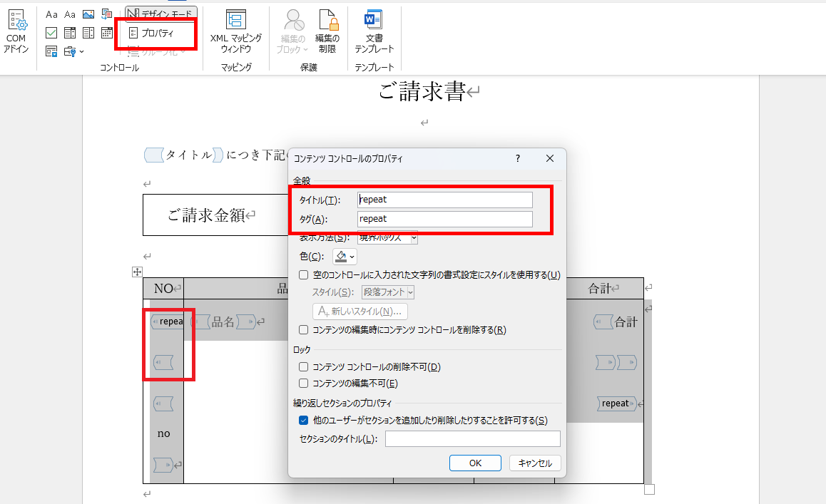Open the 表示方法 dropdown showing 境界ボックス
Image resolution: width=826 pixels, height=504 pixels.
click(x=386, y=238)
